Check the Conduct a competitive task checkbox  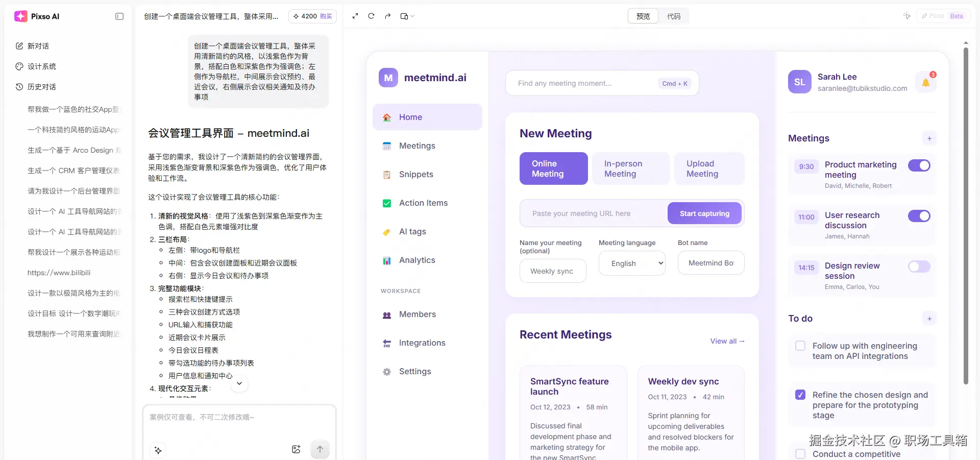(x=800, y=454)
